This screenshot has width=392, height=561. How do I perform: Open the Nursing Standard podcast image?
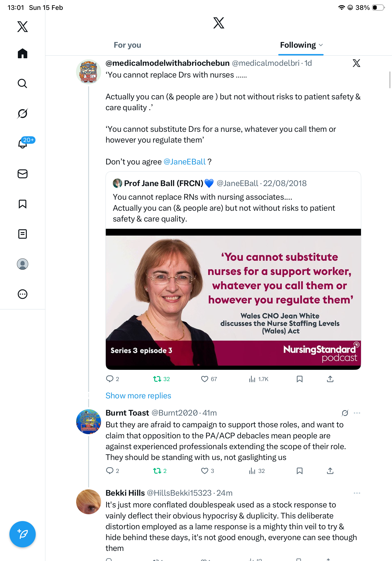point(233,299)
